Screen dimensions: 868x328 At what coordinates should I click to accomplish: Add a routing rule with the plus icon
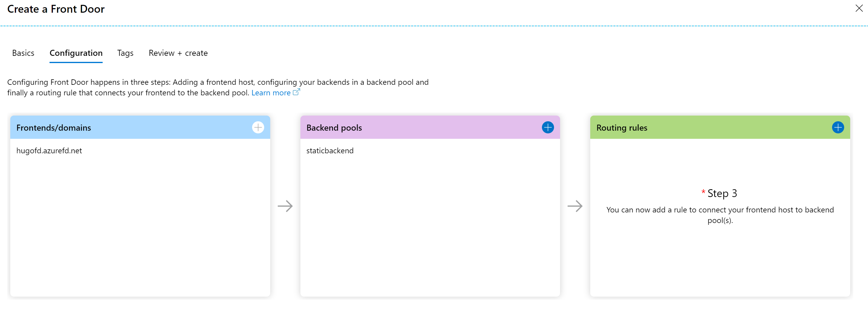pos(838,127)
